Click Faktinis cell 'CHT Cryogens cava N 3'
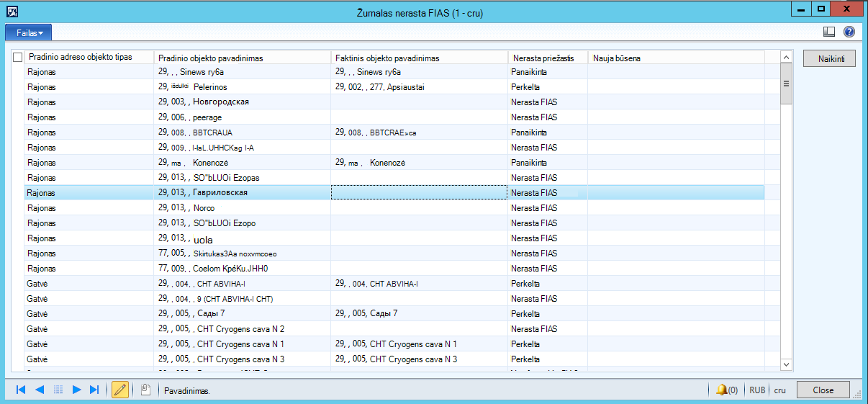Screen dimensions: 868x404 coord(420,359)
